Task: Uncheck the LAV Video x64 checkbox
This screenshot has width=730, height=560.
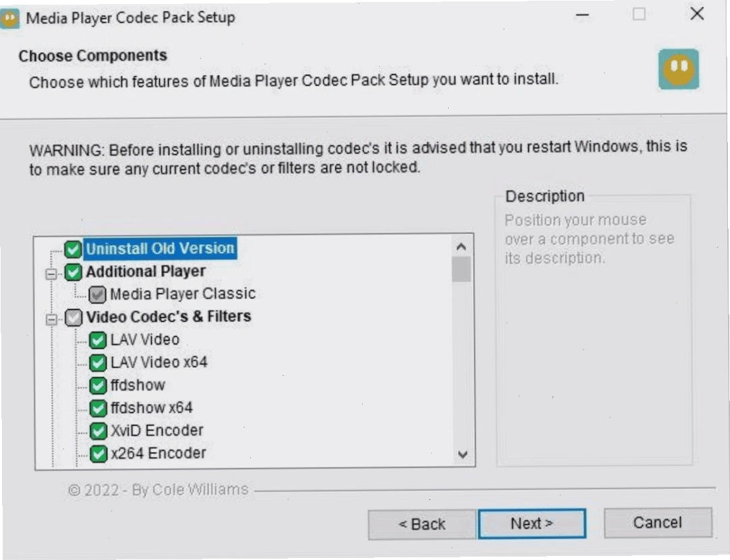Action: click(x=98, y=362)
